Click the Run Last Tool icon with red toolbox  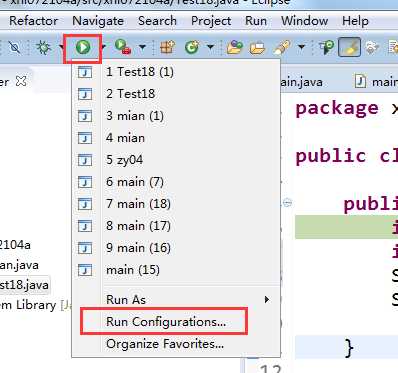(123, 47)
